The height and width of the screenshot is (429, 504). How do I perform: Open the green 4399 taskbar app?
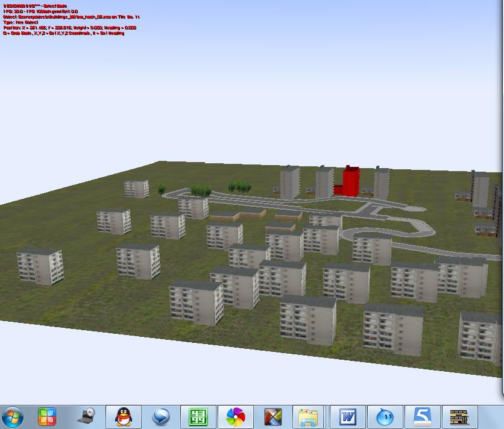click(198, 417)
